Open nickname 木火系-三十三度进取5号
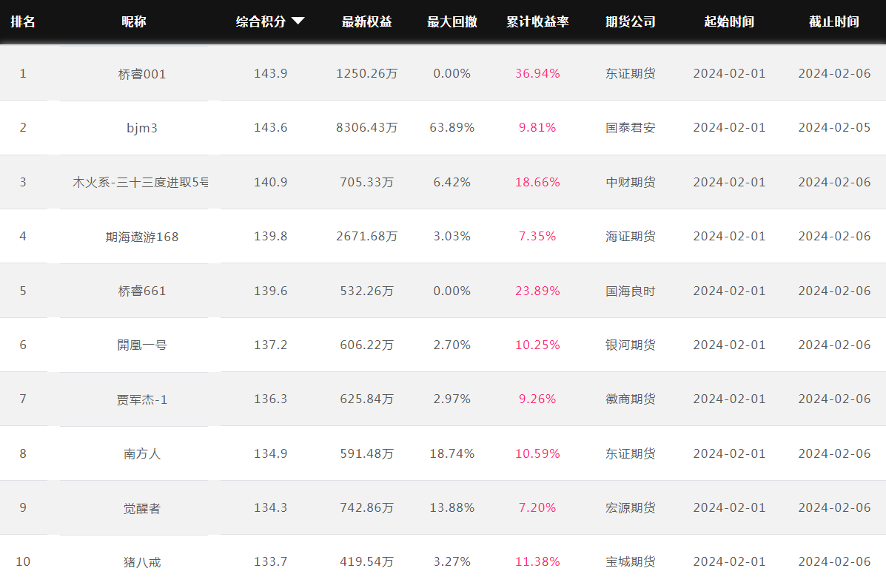The image size is (886, 588). coord(140,183)
